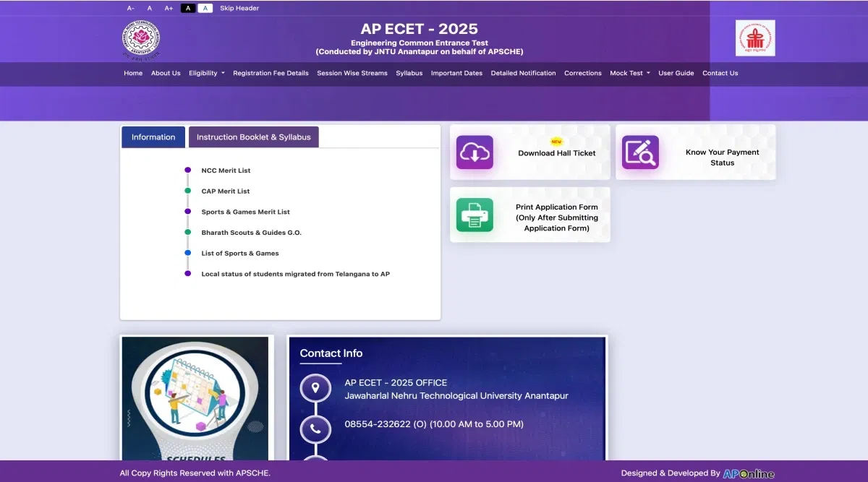Click the JNTU Anantapur logo in header
Viewport: 868px width, 482px height.
coord(141,40)
